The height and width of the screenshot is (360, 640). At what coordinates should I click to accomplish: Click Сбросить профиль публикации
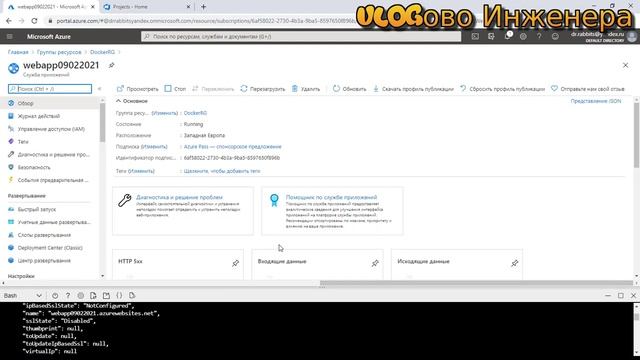coord(502,89)
